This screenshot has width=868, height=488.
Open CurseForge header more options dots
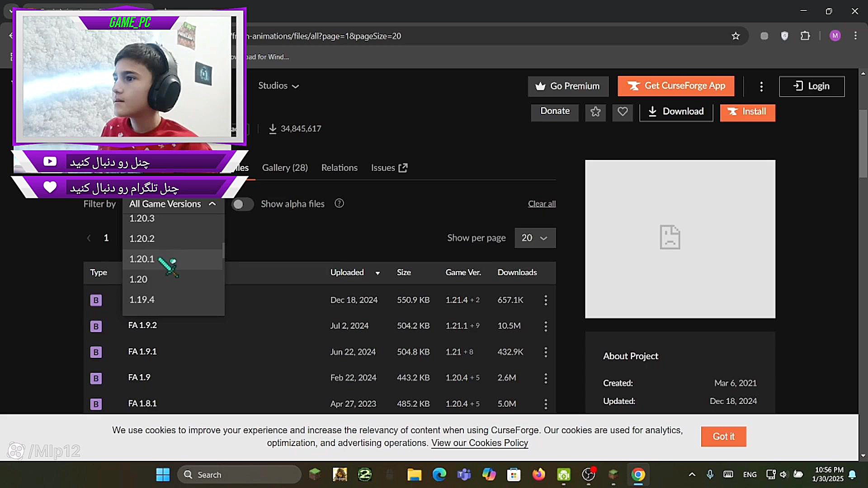point(761,86)
